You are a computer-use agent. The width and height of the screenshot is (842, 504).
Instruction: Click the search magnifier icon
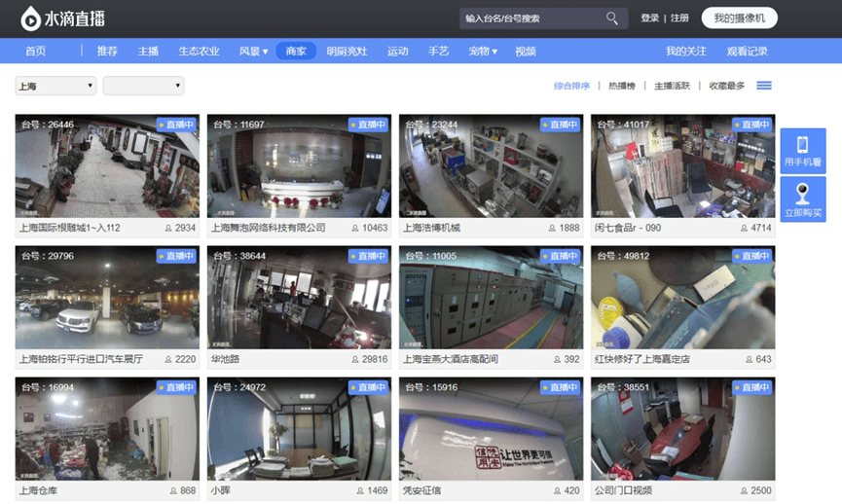pos(611,18)
